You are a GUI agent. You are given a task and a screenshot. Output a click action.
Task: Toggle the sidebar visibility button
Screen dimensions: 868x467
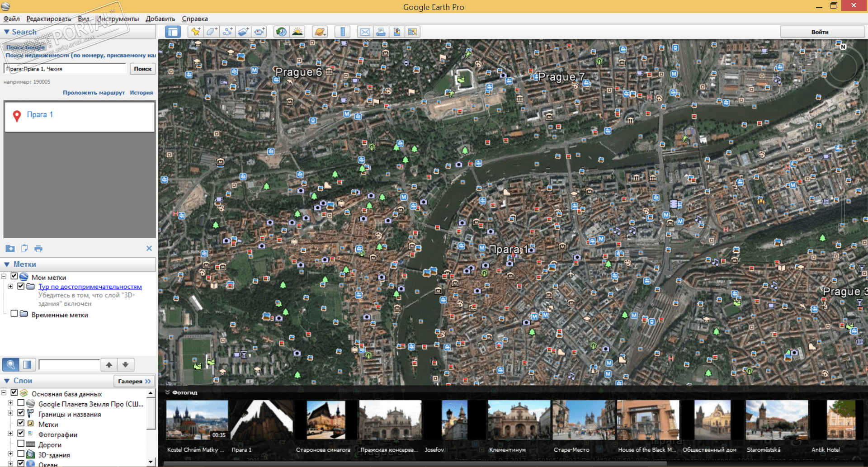coord(173,32)
